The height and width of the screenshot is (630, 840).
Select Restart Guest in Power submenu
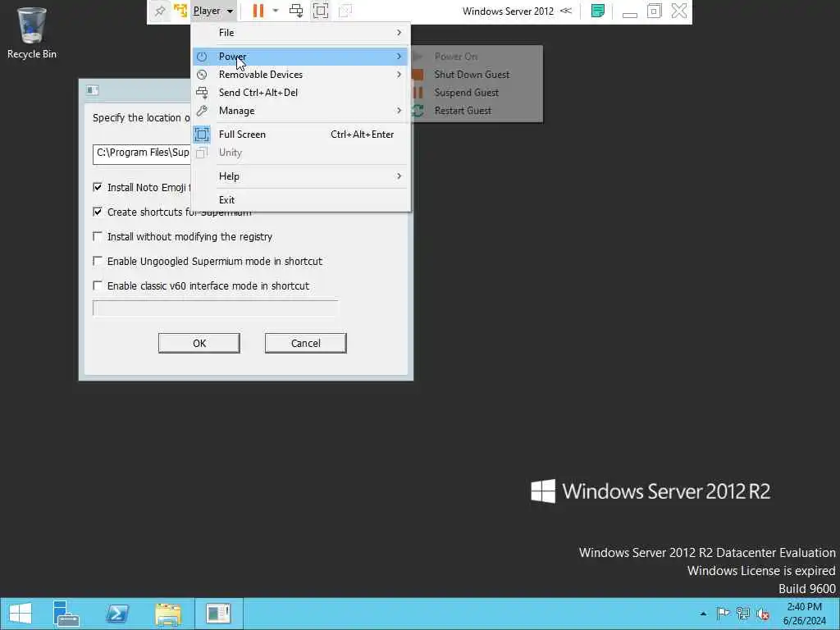pyautogui.click(x=477, y=111)
